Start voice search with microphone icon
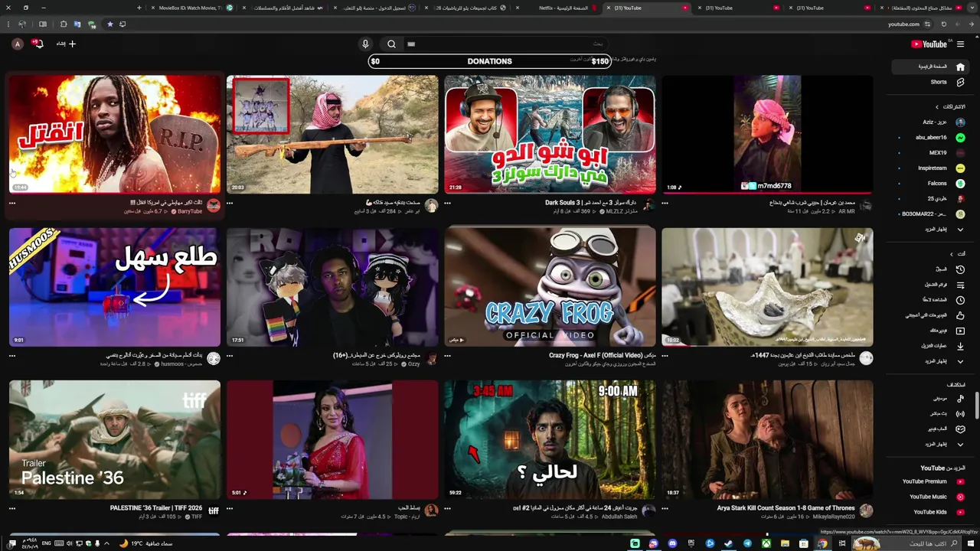980x551 pixels. (365, 44)
